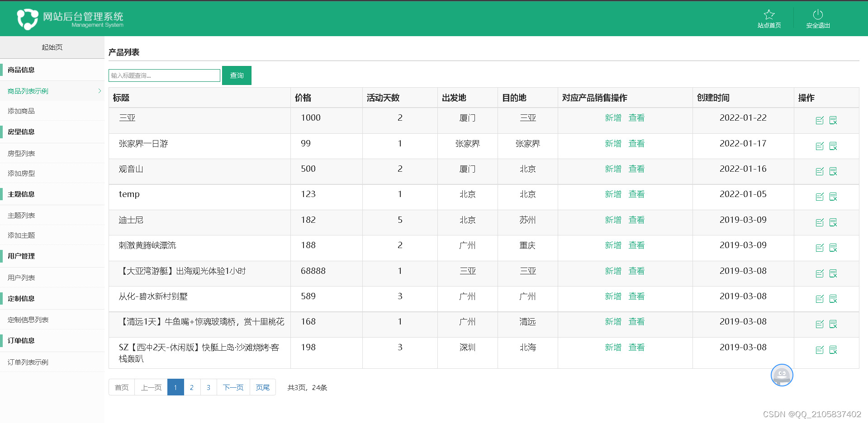Delete the 张家界一日游 product

833,146
